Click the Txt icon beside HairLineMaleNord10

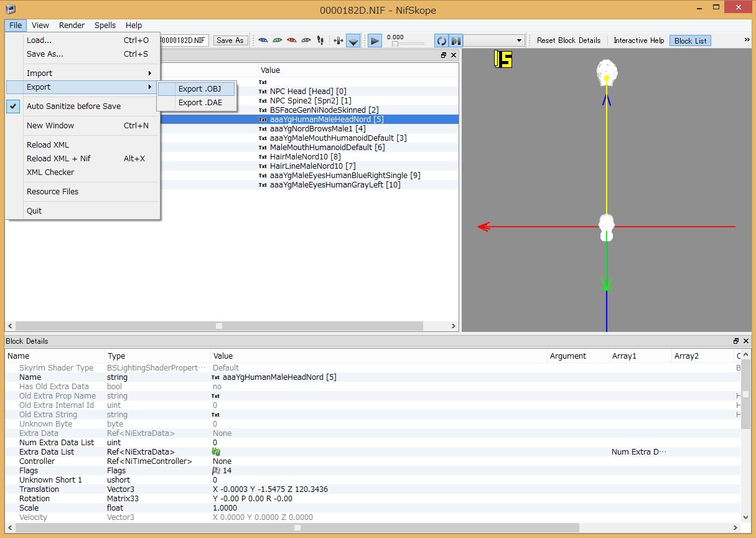[x=263, y=166]
